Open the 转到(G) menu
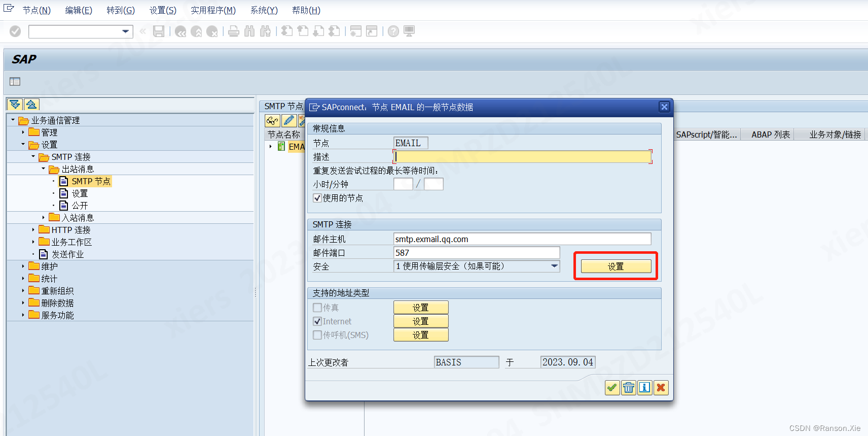The height and width of the screenshot is (436, 868). (121, 10)
